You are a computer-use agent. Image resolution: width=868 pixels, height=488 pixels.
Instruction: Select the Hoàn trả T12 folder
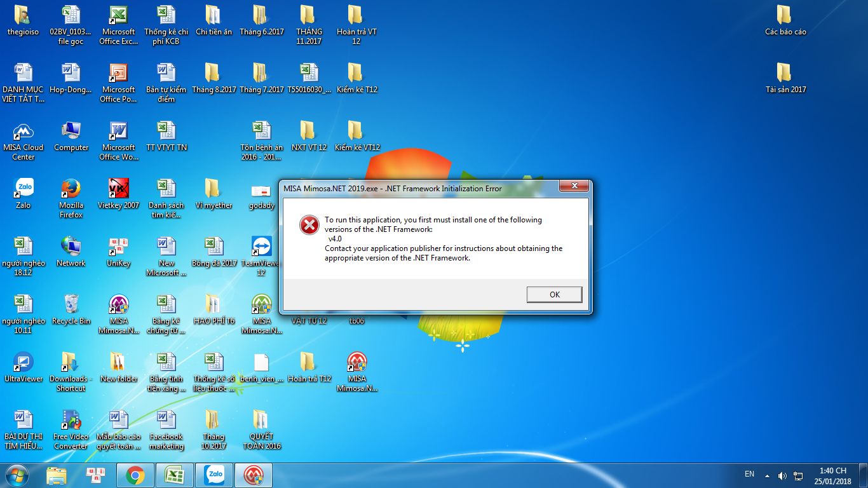[309, 368]
